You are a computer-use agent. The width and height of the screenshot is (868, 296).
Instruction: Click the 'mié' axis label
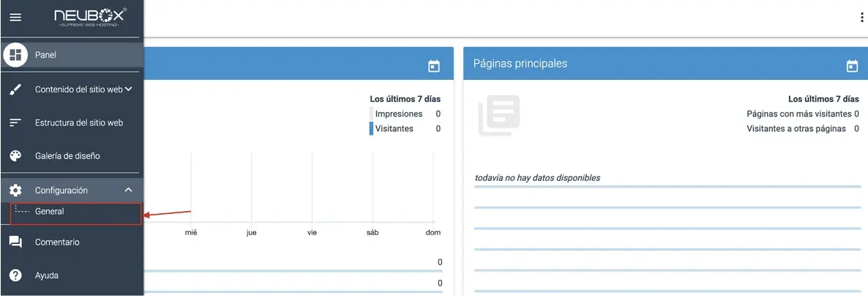(x=191, y=233)
